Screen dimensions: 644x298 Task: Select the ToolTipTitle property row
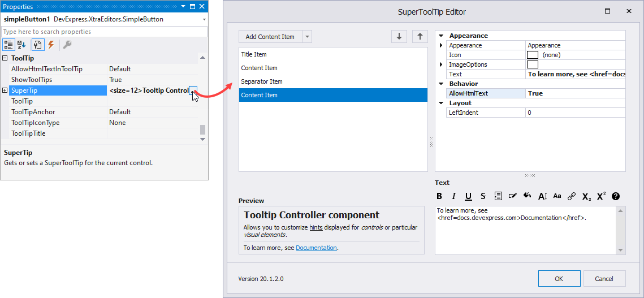[103, 133]
